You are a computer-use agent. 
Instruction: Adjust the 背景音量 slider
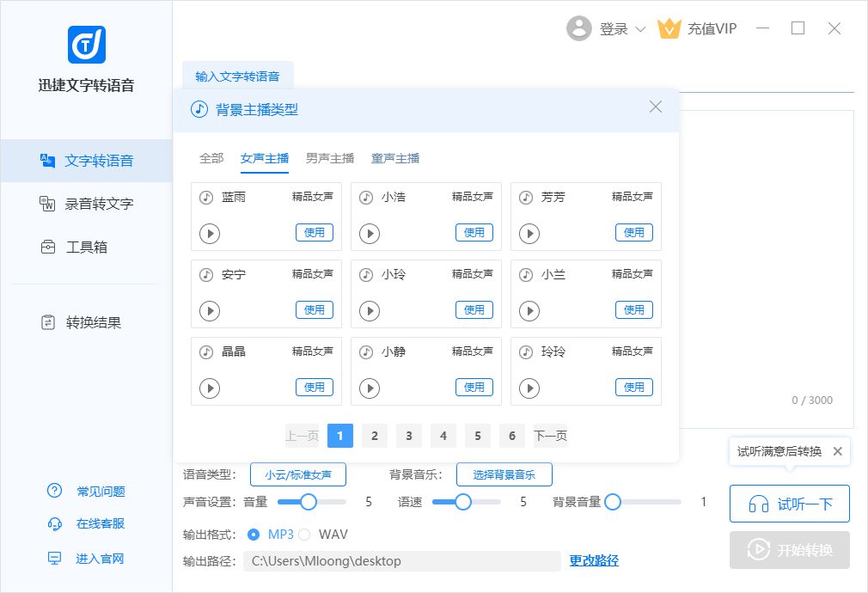613,502
